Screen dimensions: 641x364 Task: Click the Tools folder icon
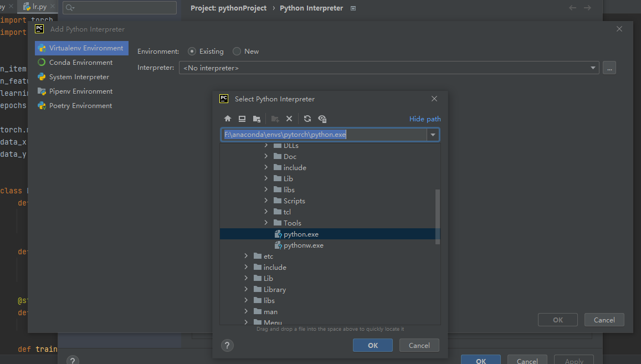278,223
